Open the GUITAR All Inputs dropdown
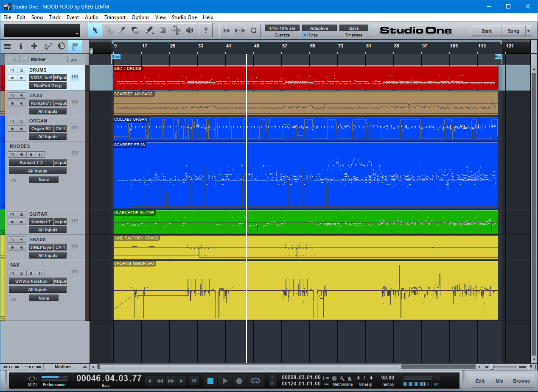 point(48,230)
